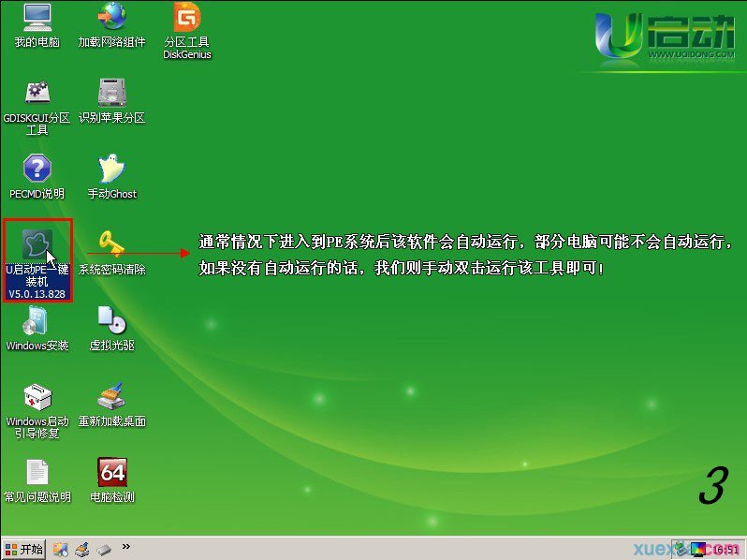Expand the quick-launch overflow chevron
This screenshot has width=747, height=560.
click(125, 547)
